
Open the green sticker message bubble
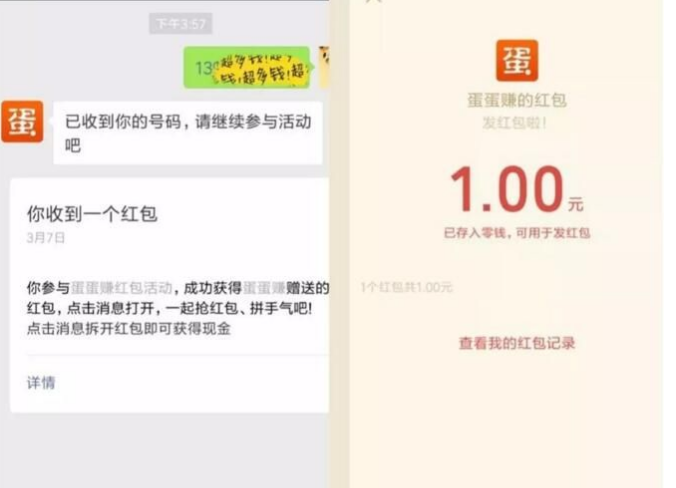pyautogui.click(x=247, y=68)
